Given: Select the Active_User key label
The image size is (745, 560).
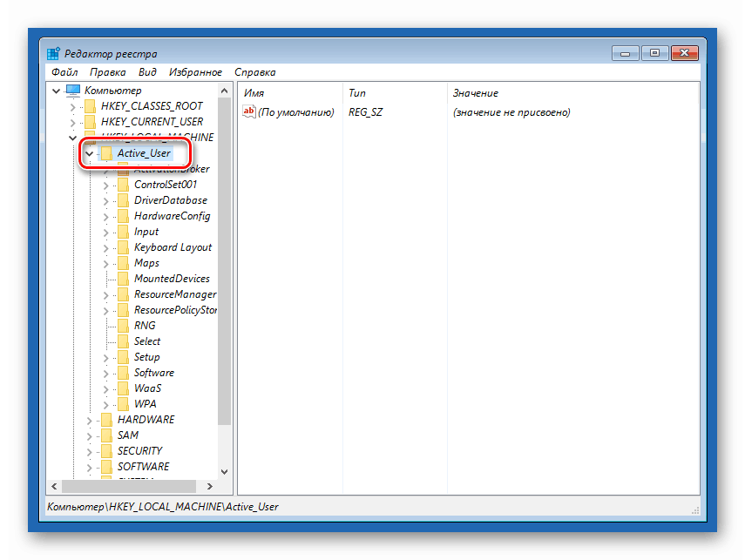Looking at the screenshot, I should [x=144, y=153].
